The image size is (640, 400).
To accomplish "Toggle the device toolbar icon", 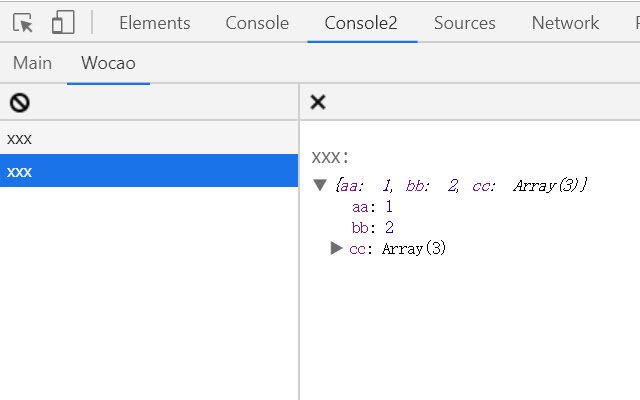I will click(63, 22).
